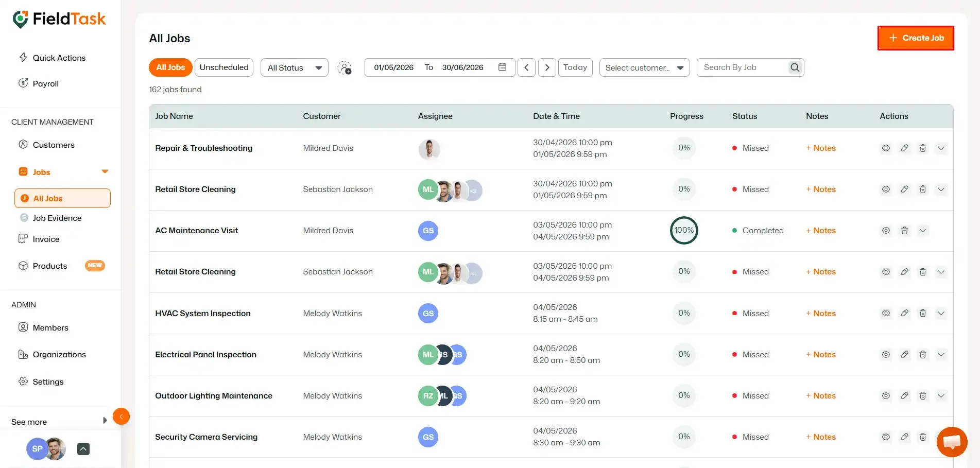Click the 0% progress for HVAC System Inspection

[x=684, y=313]
